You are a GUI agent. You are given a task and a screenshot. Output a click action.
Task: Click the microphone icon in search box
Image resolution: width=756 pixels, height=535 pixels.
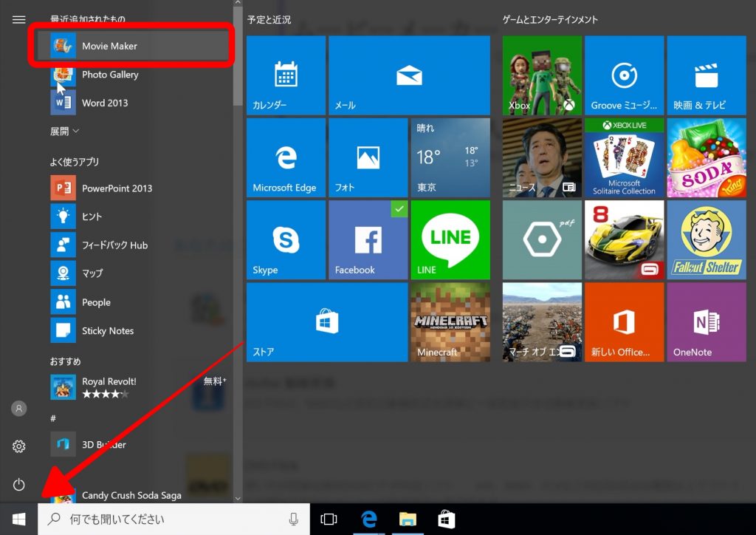click(x=293, y=519)
